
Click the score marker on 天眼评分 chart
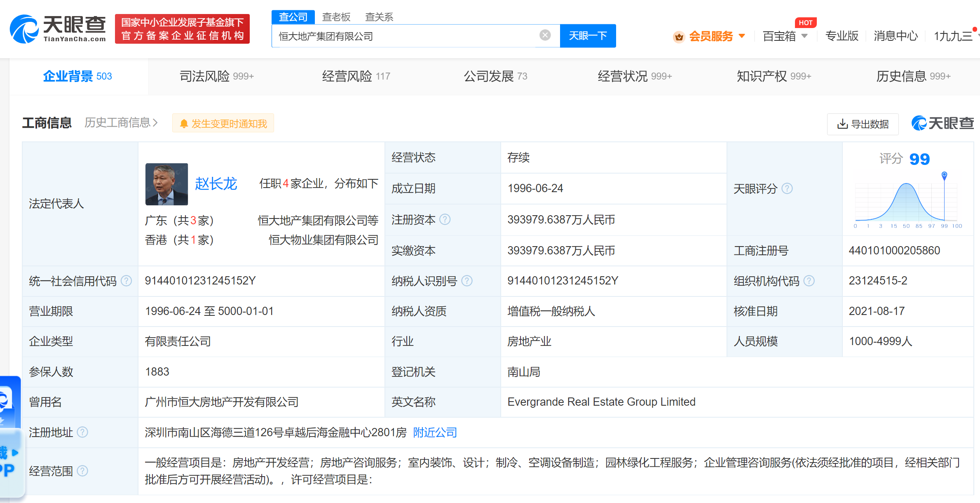pos(944,175)
